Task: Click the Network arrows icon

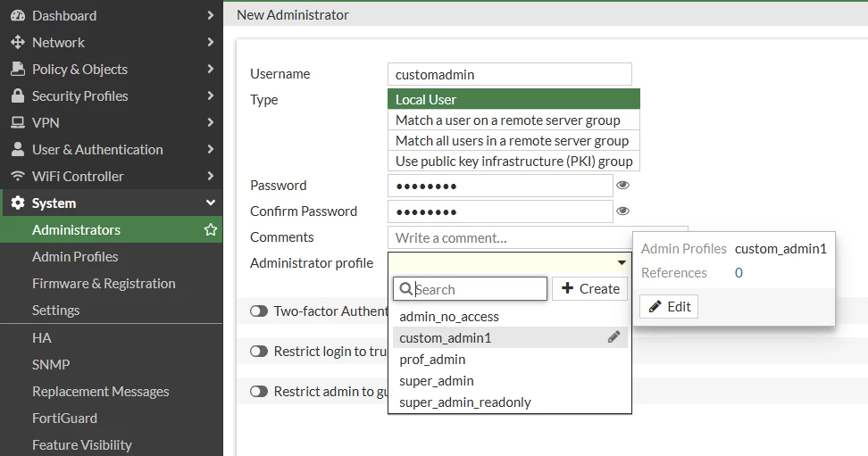Action: (x=18, y=42)
